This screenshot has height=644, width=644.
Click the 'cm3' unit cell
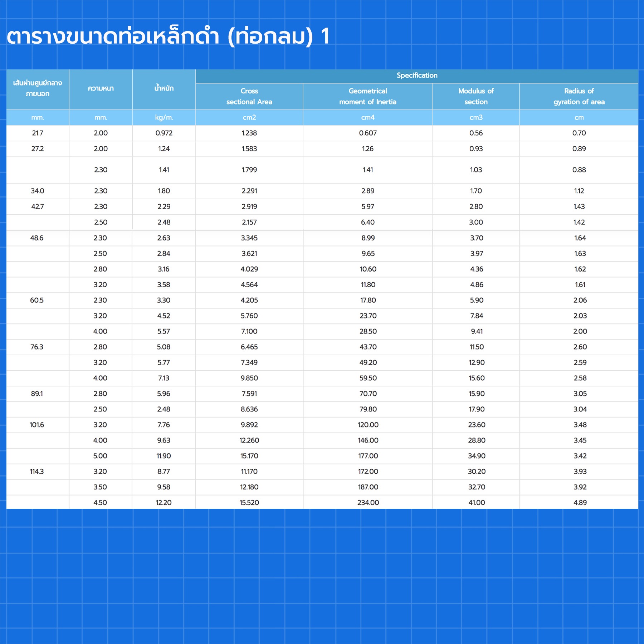click(x=476, y=117)
